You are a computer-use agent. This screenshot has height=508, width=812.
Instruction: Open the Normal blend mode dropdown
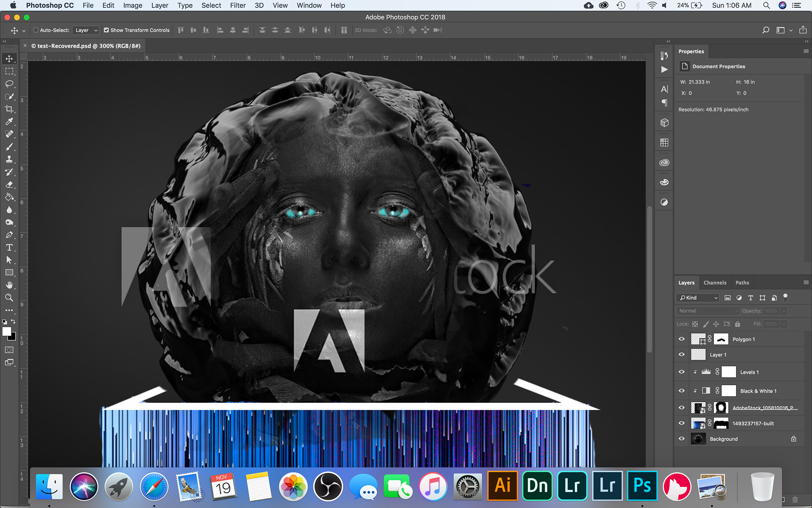pos(708,311)
